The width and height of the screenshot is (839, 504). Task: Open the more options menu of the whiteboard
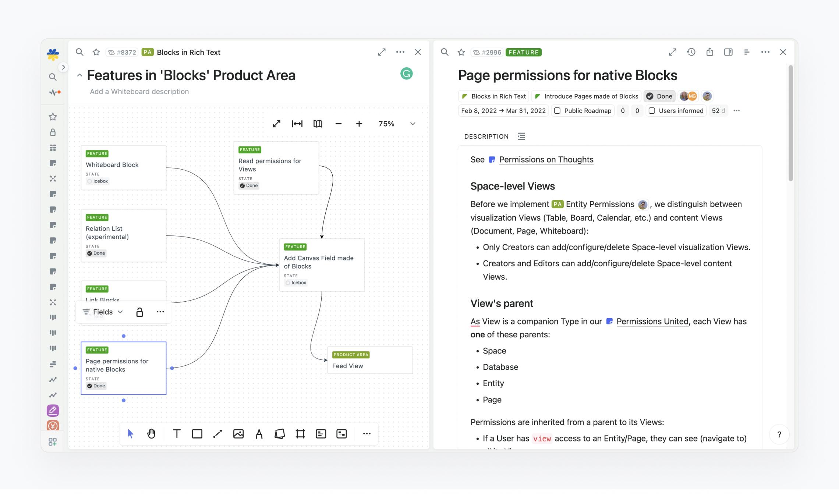(400, 52)
